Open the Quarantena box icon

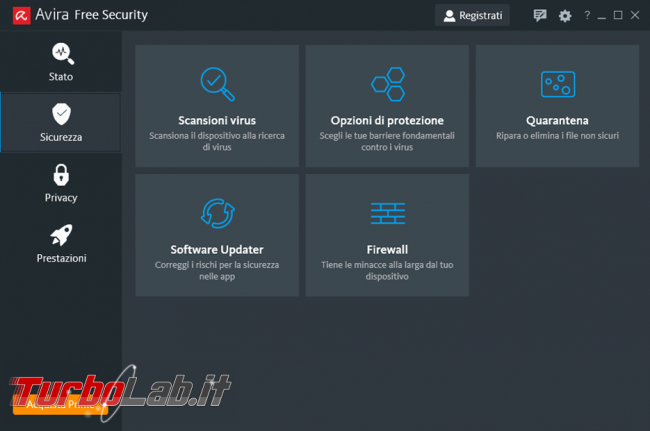tap(558, 84)
